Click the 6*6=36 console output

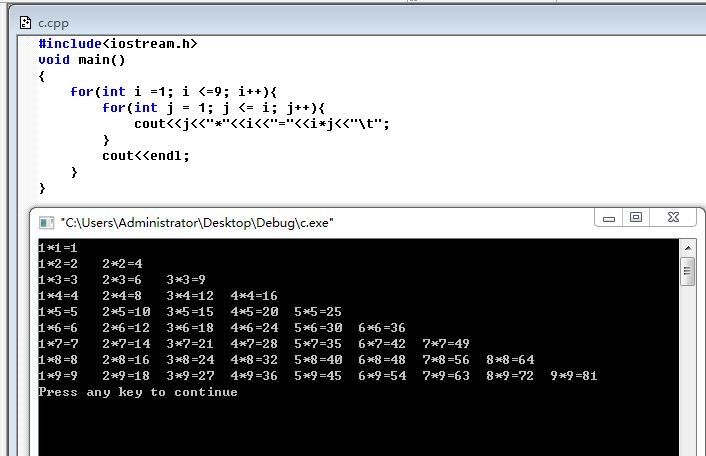coord(382,328)
